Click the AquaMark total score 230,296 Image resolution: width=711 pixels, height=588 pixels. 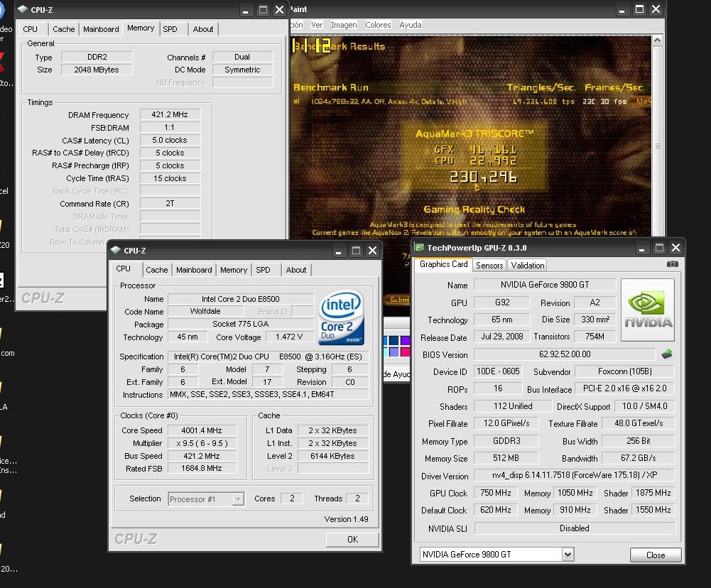483,177
